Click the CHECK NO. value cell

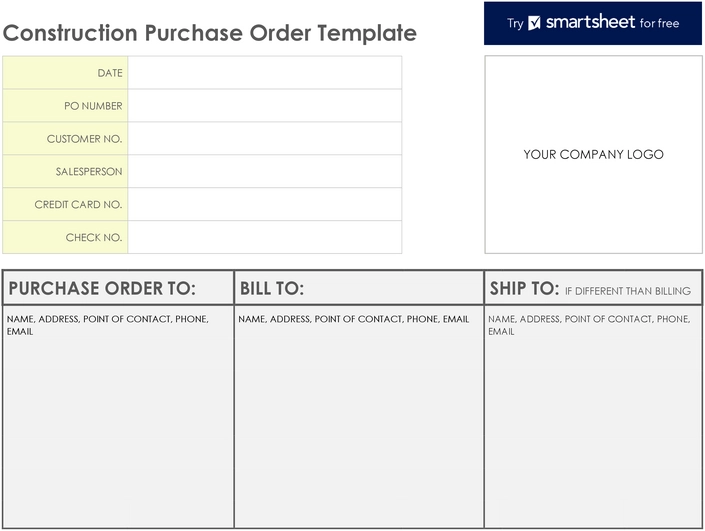click(x=264, y=237)
